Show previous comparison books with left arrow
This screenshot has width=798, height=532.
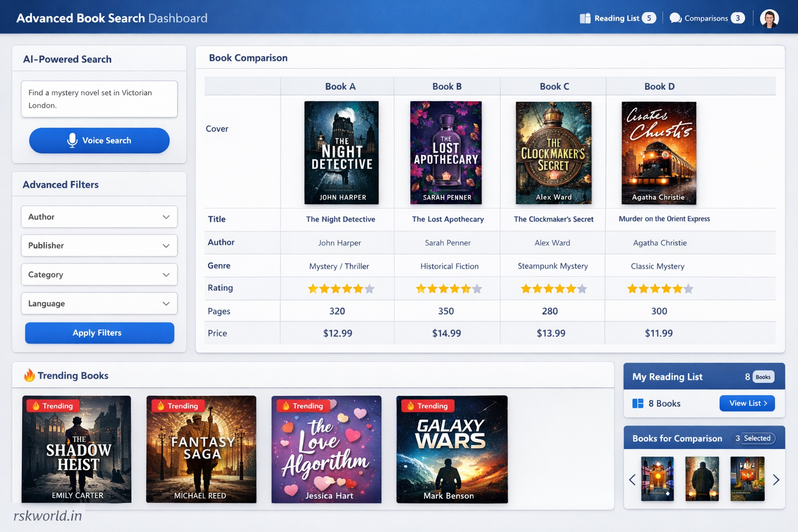(x=632, y=480)
